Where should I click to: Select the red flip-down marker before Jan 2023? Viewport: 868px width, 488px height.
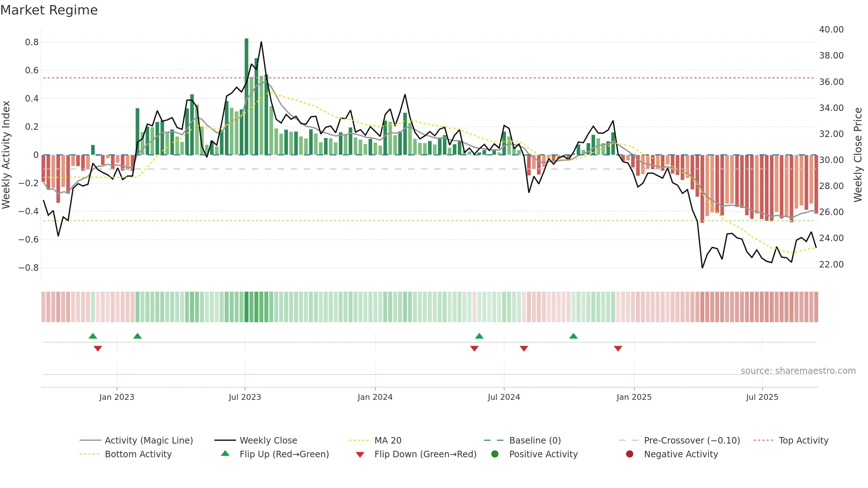pyautogui.click(x=98, y=348)
